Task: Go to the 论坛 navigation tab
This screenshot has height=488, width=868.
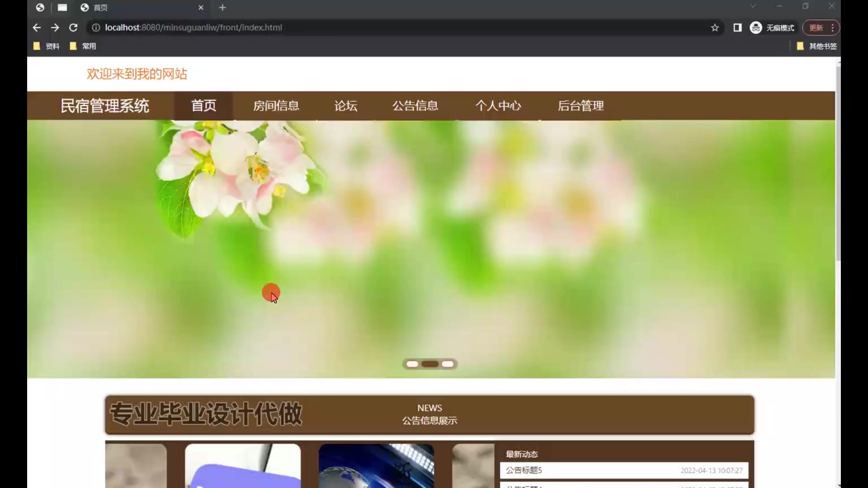Action: point(346,106)
